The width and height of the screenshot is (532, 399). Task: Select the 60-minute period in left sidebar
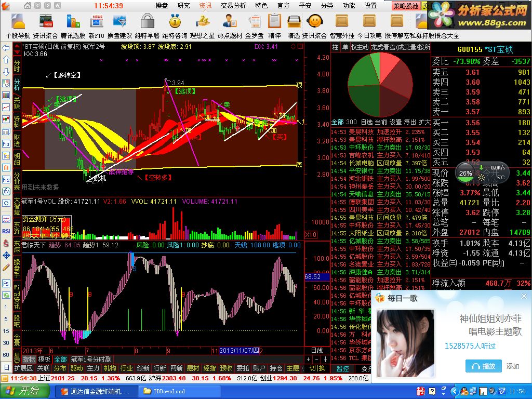point(6,355)
